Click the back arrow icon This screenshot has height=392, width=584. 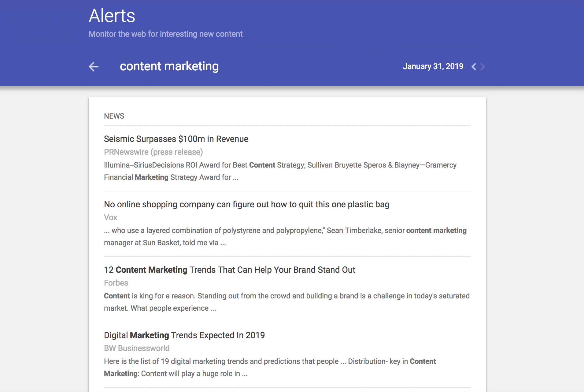click(94, 66)
